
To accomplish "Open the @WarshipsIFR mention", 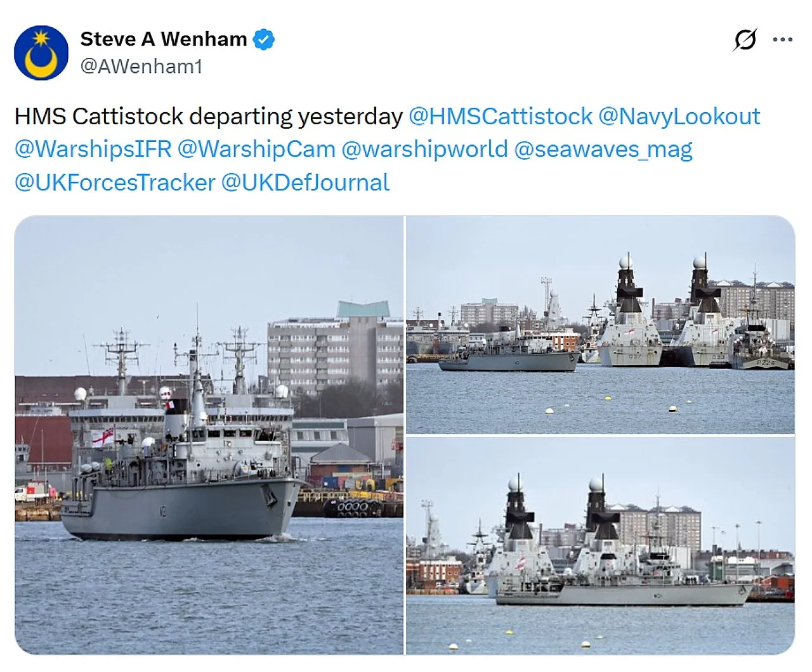I will 93,149.
